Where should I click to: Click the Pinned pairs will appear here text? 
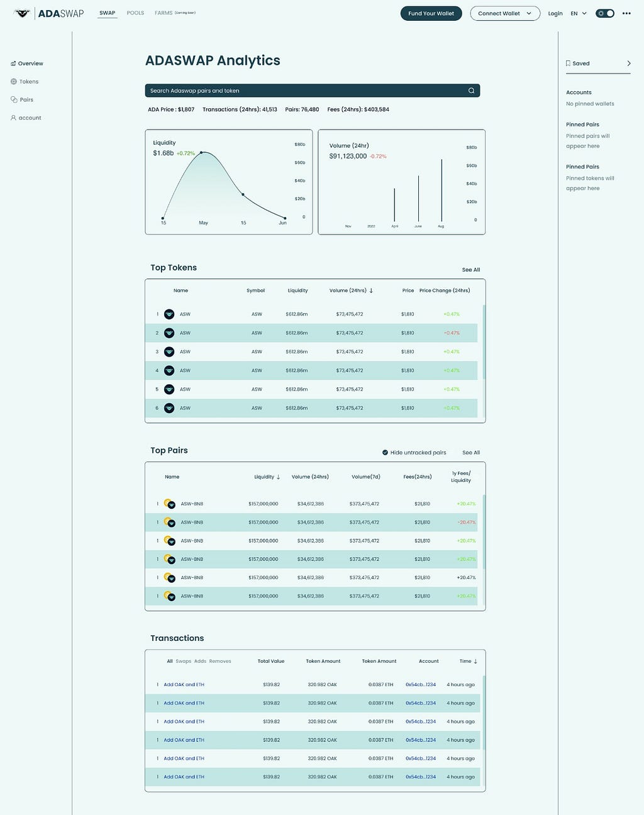(587, 141)
